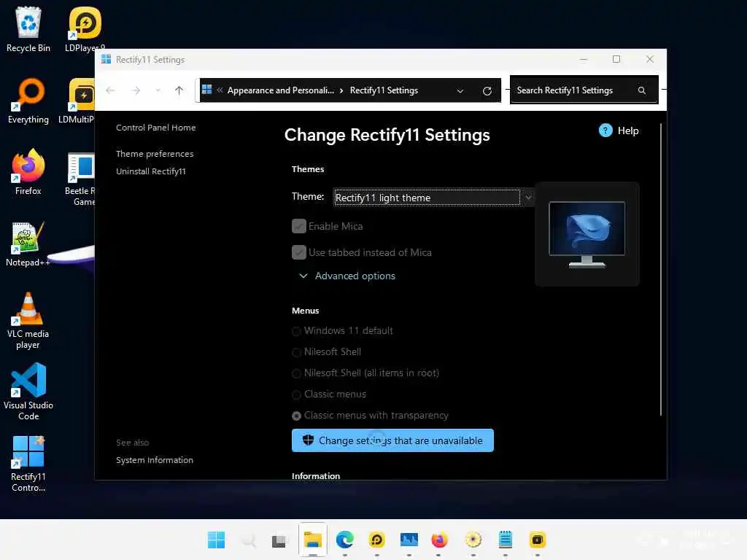Open the taskbar performance monitor graph app

click(x=409, y=540)
